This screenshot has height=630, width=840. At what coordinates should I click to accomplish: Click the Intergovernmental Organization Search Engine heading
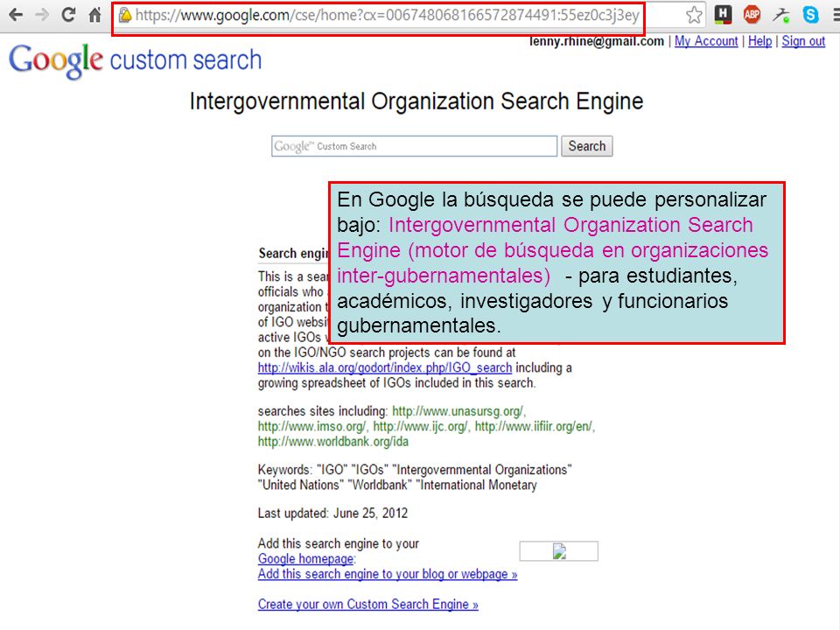tap(416, 101)
